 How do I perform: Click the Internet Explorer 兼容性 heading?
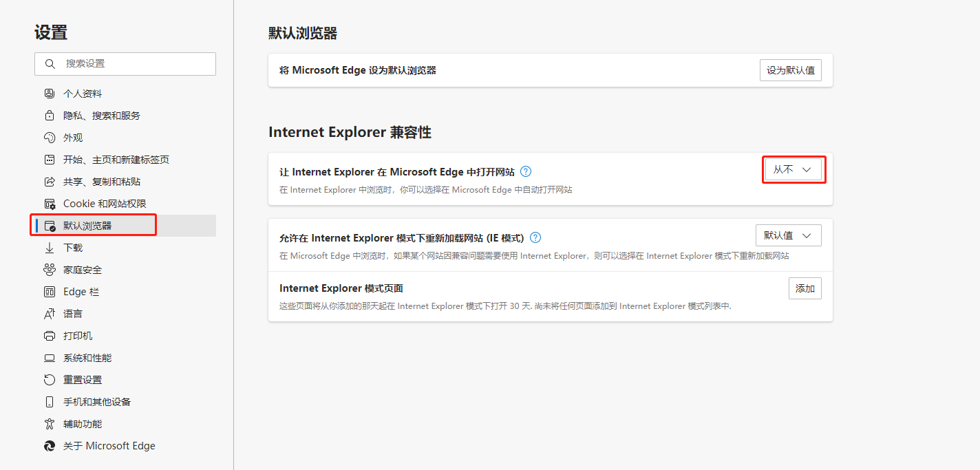[x=350, y=132]
